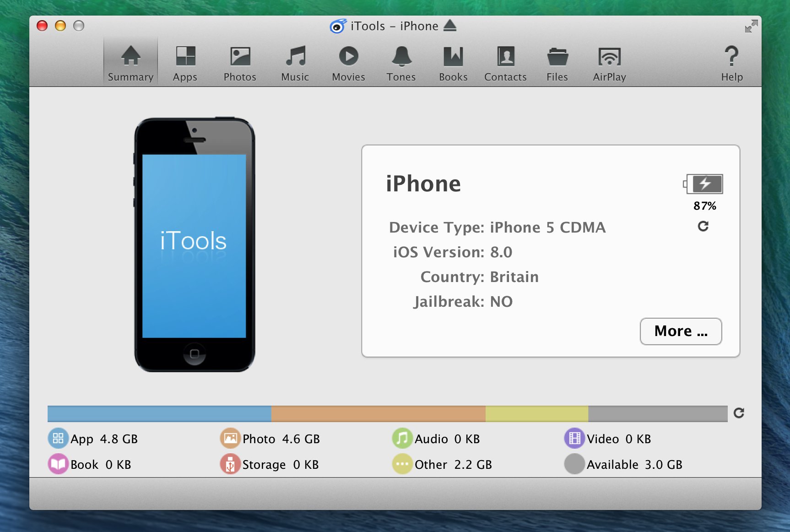Image resolution: width=790 pixels, height=532 pixels.
Task: Open Contacts from the toolbar
Action: pyautogui.click(x=505, y=63)
